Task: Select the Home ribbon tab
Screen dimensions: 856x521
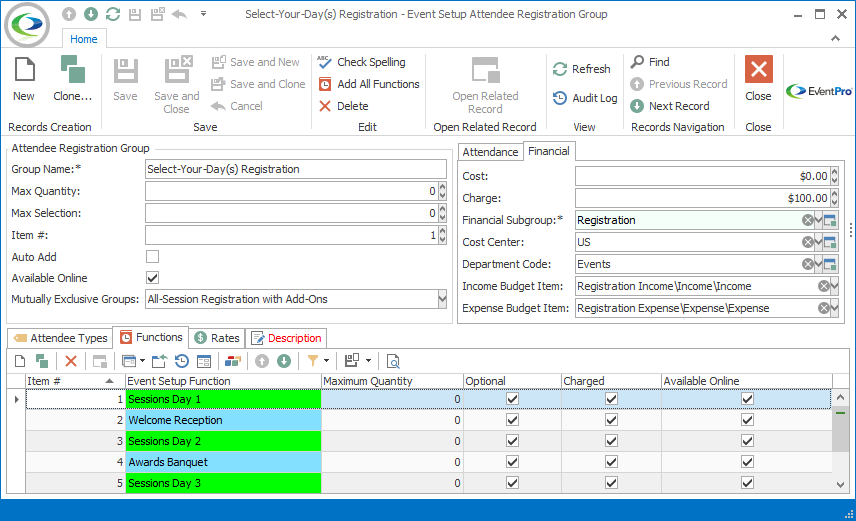Action: (x=84, y=39)
